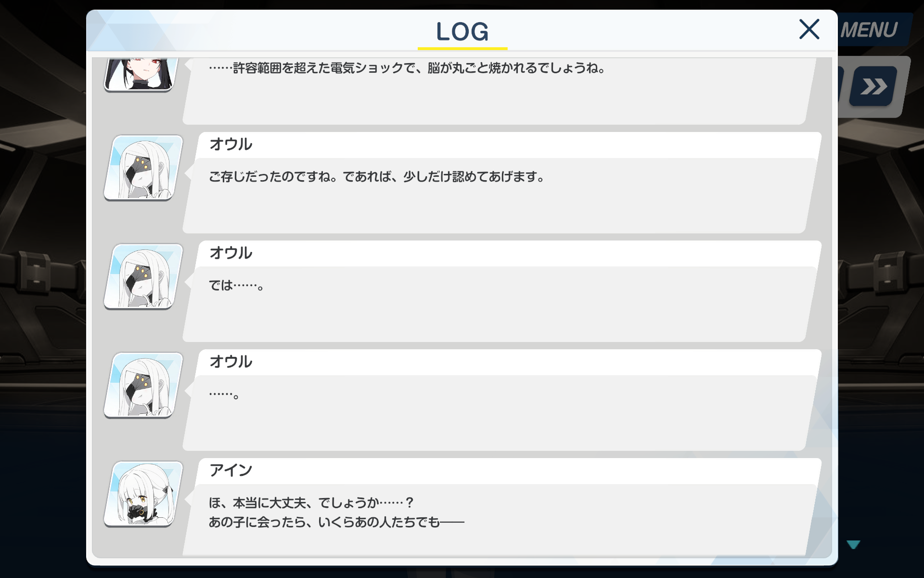Click オウル portrait beside ご存じだった line
The height and width of the screenshot is (578, 924).
pyautogui.click(x=143, y=168)
